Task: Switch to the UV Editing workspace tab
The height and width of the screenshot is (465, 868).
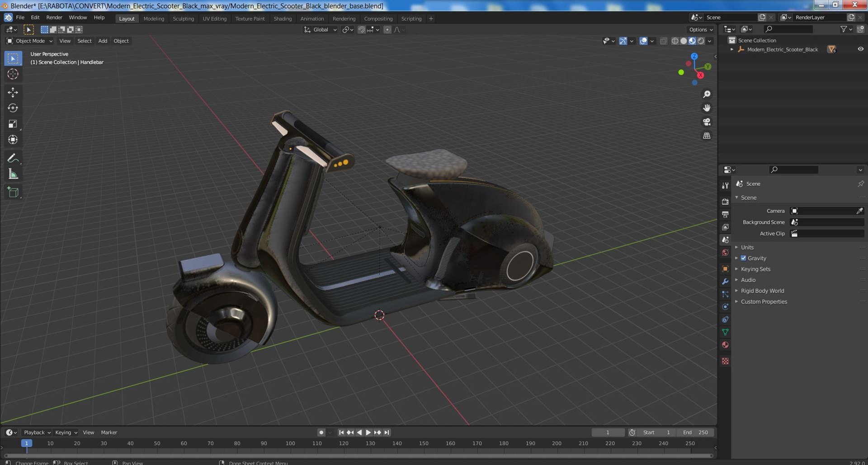Action: click(214, 19)
